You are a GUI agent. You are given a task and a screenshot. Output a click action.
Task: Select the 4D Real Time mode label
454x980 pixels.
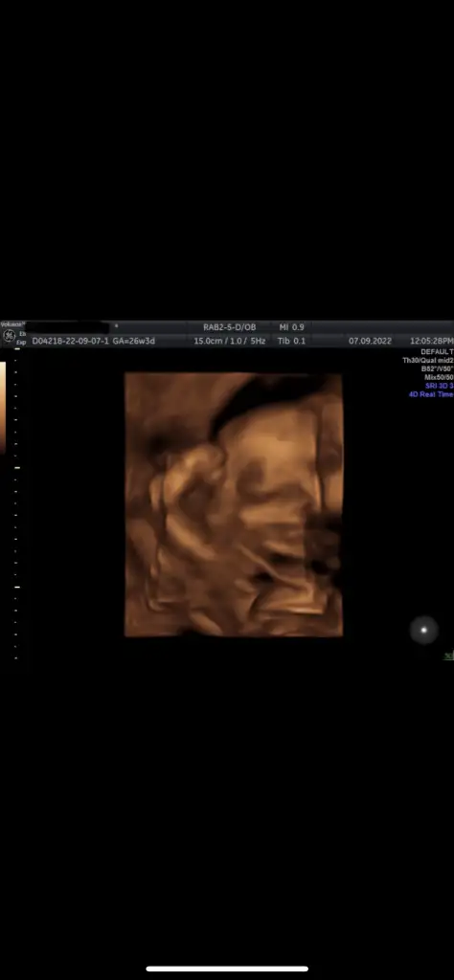click(431, 395)
